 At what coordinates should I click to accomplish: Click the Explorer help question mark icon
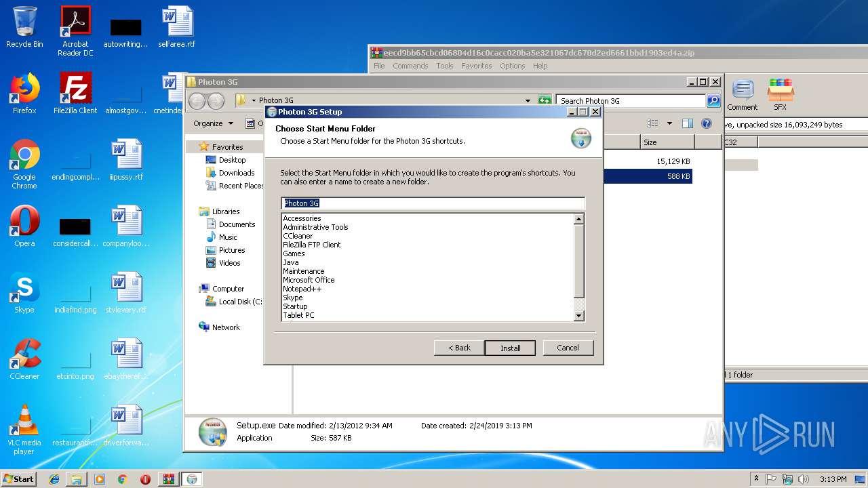[x=707, y=123]
